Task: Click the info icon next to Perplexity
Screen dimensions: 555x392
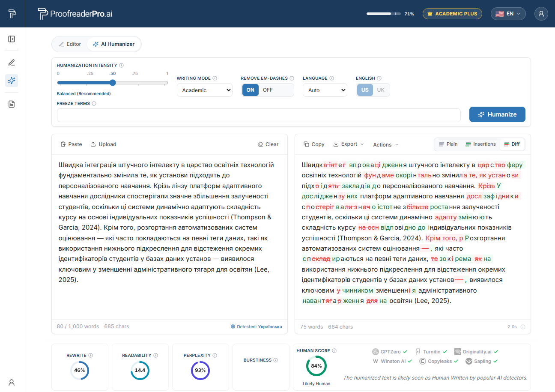Action: pos(215,356)
